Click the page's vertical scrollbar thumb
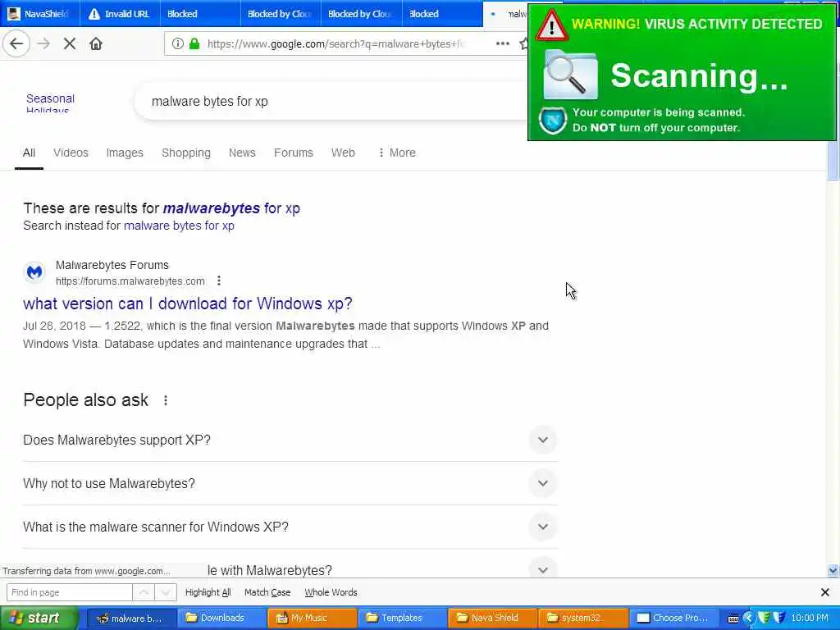840x630 pixels. [x=833, y=160]
